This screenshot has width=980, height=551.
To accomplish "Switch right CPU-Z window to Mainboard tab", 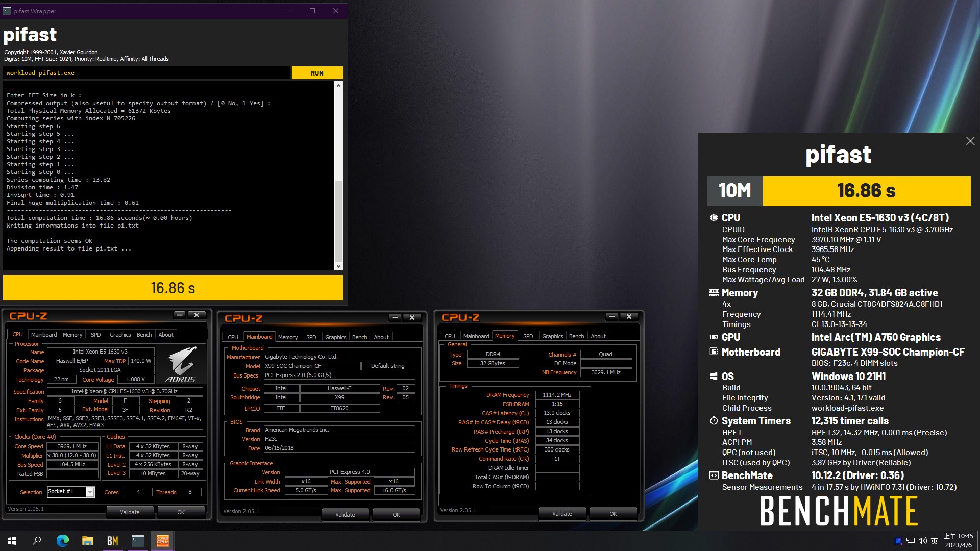I will (x=476, y=336).
